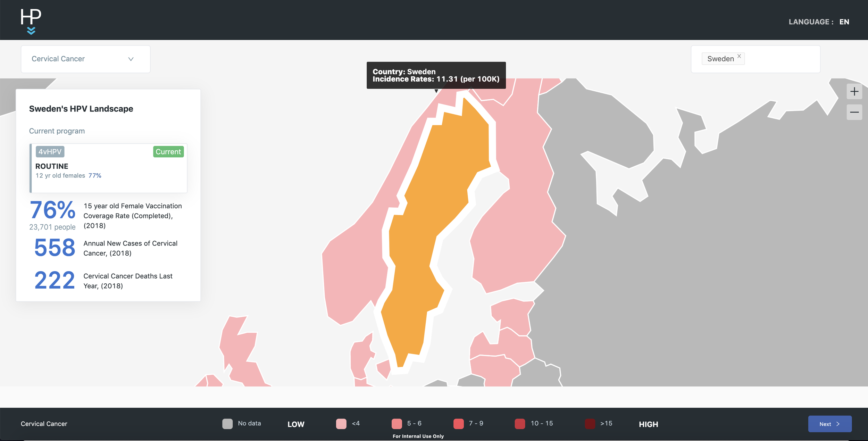
Task: Select the 7 - 9 legend swatch
Action: [x=458, y=424]
